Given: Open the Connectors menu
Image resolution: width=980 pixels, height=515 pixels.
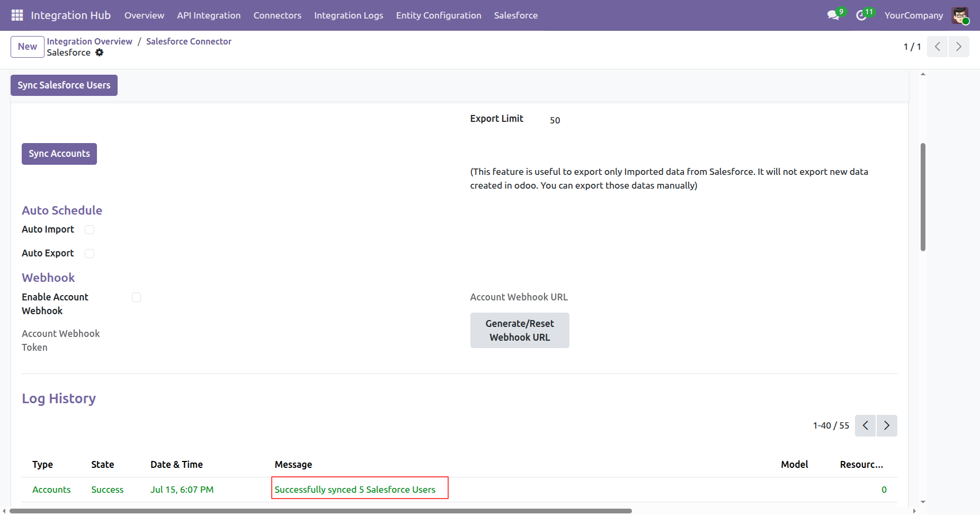Looking at the screenshot, I should click(x=277, y=15).
